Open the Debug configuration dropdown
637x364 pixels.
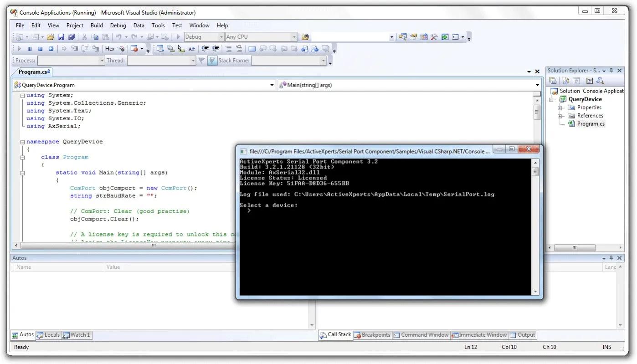(x=221, y=37)
